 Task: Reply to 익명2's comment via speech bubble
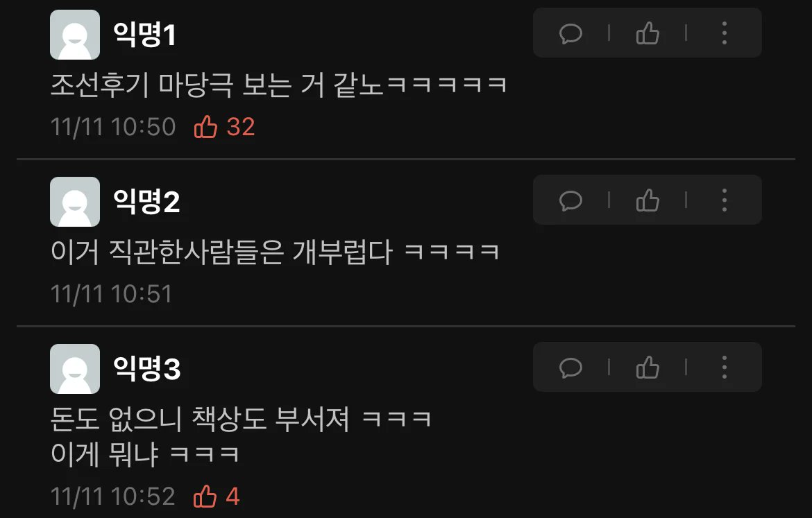570,201
